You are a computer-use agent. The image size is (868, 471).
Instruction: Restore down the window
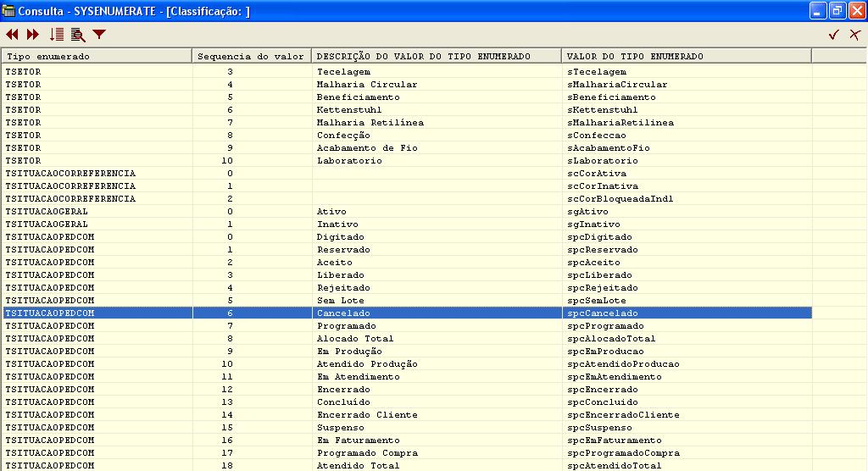836,12
